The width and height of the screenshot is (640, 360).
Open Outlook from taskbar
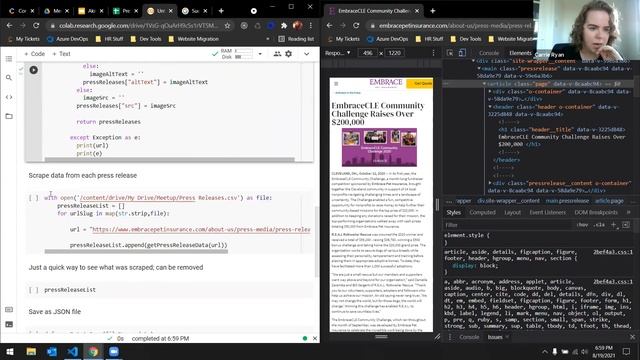[x=52, y=351]
